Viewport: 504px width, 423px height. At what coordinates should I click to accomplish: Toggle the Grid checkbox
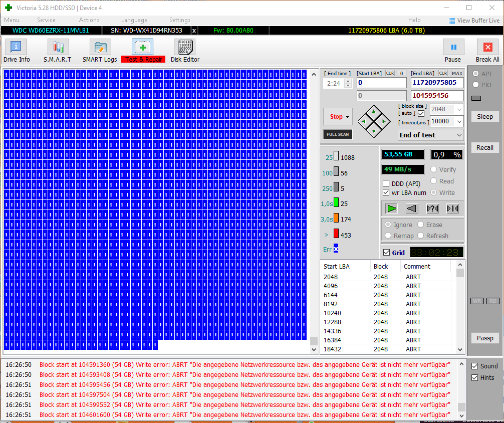(x=387, y=253)
